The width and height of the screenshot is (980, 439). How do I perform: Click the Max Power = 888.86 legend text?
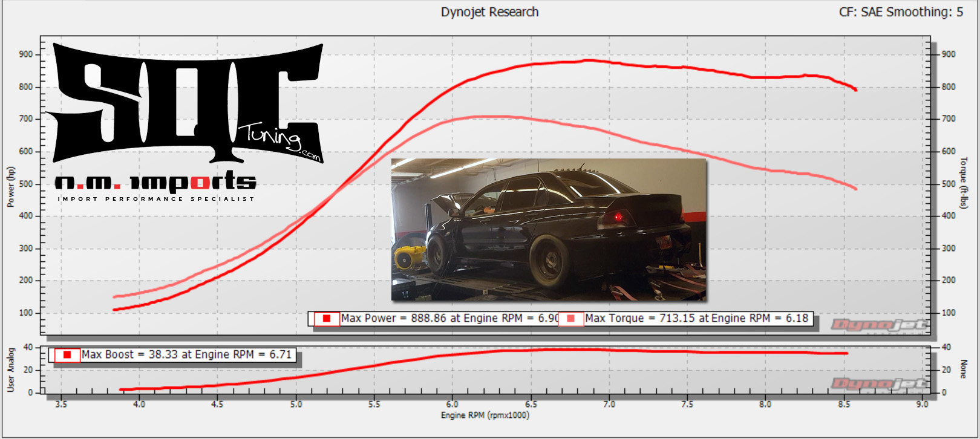449,318
